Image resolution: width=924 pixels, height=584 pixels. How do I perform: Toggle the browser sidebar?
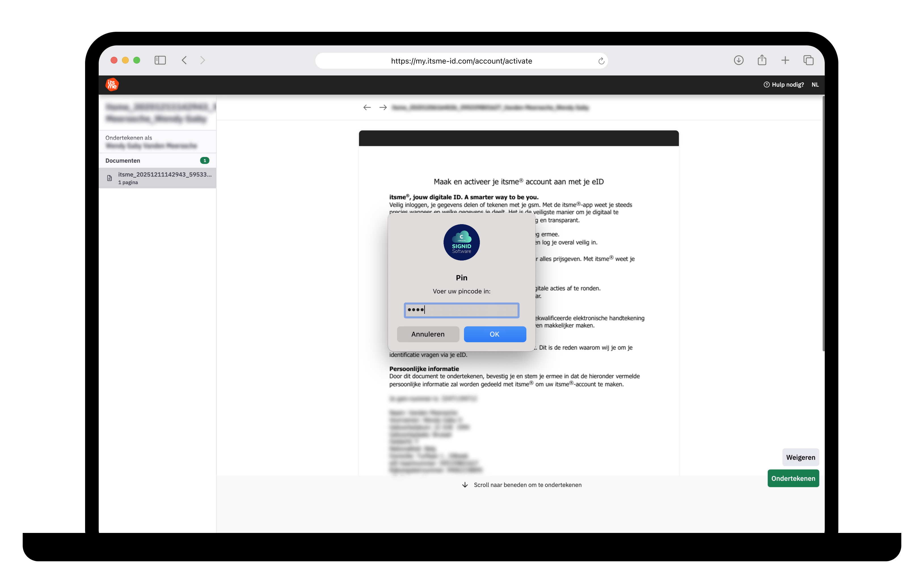click(x=160, y=60)
